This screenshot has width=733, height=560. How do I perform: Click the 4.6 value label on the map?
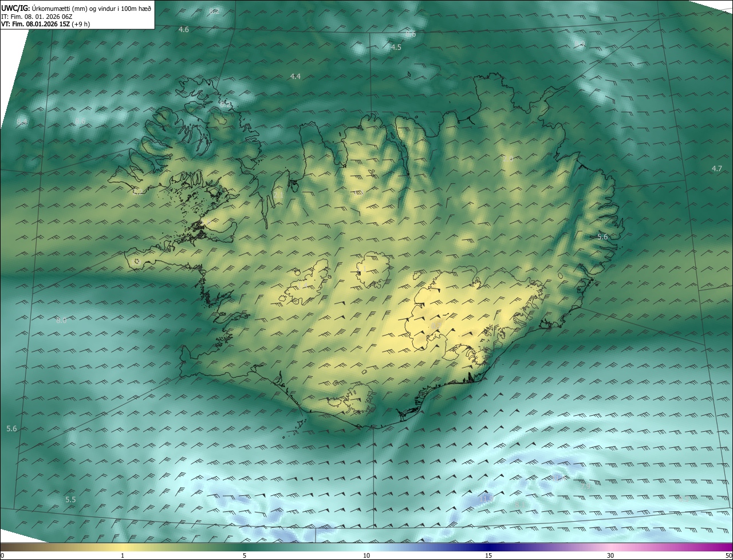[x=184, y=29]
